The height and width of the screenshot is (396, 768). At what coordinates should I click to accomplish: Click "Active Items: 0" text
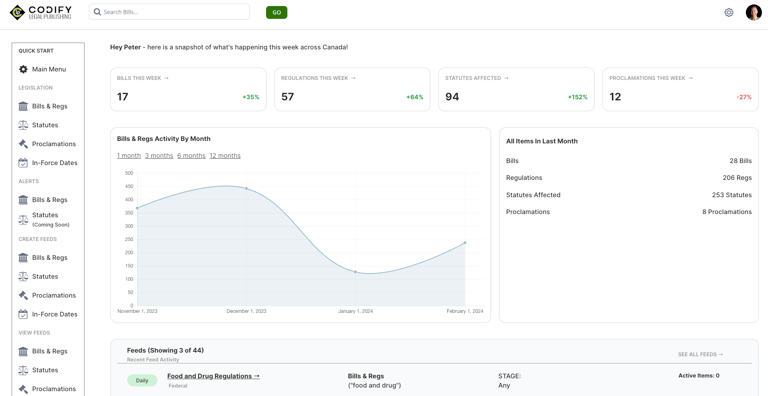(x=698, y=375)
